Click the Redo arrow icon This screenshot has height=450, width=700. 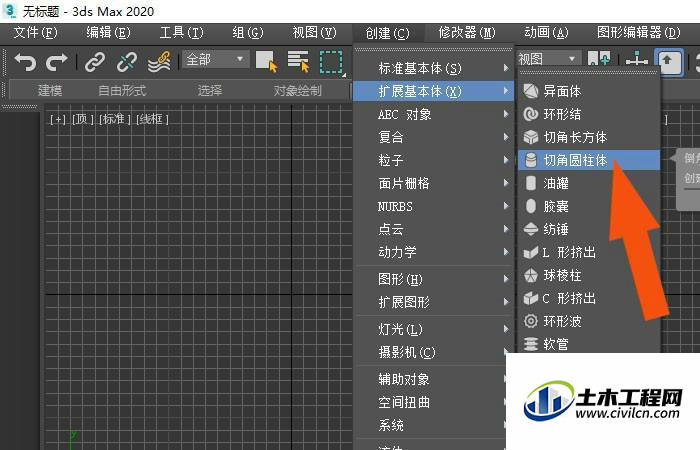57,62
